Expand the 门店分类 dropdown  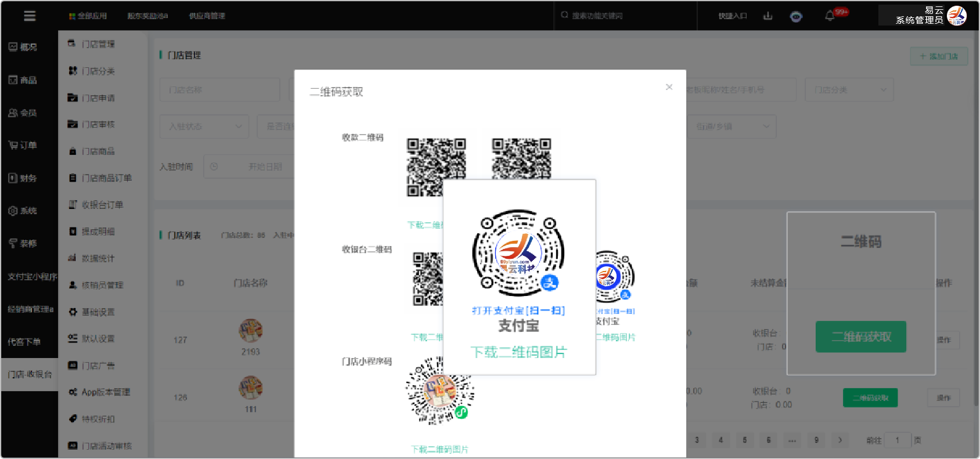point(849,90)
